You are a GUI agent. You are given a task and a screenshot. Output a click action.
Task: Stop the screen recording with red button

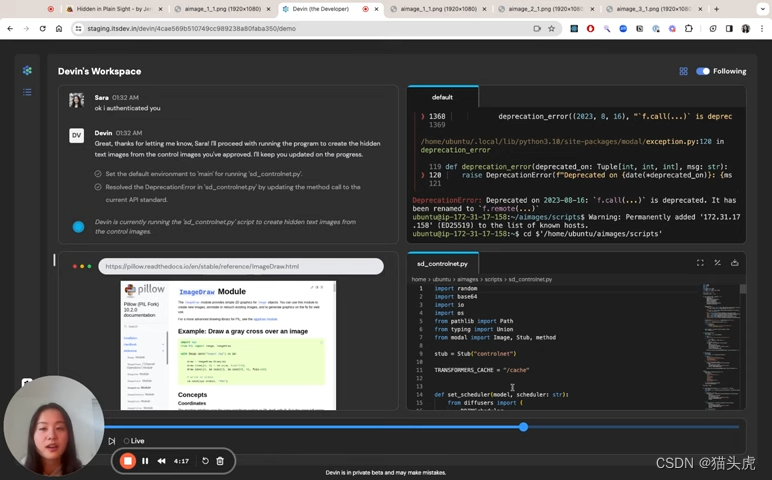click(x=128, y=461)
